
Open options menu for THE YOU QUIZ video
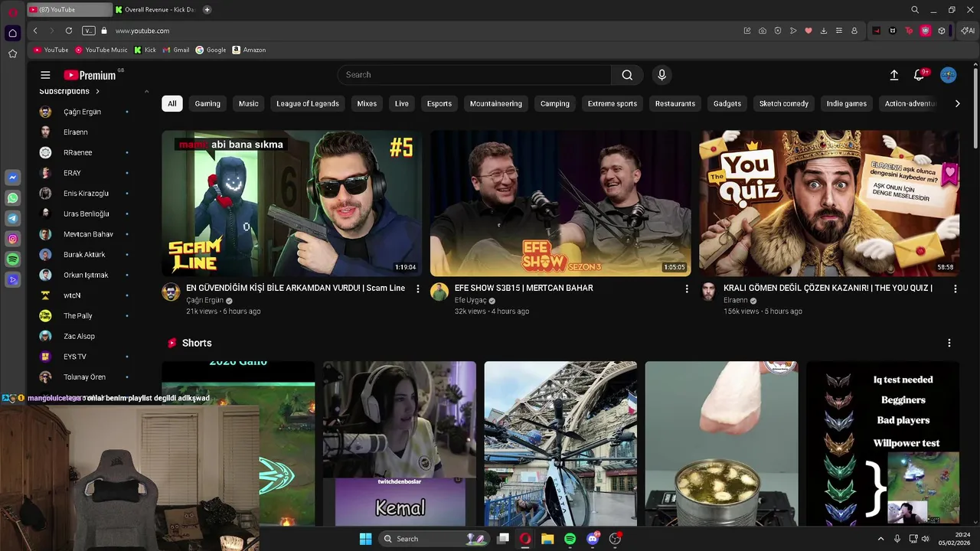tap(955, 289)
